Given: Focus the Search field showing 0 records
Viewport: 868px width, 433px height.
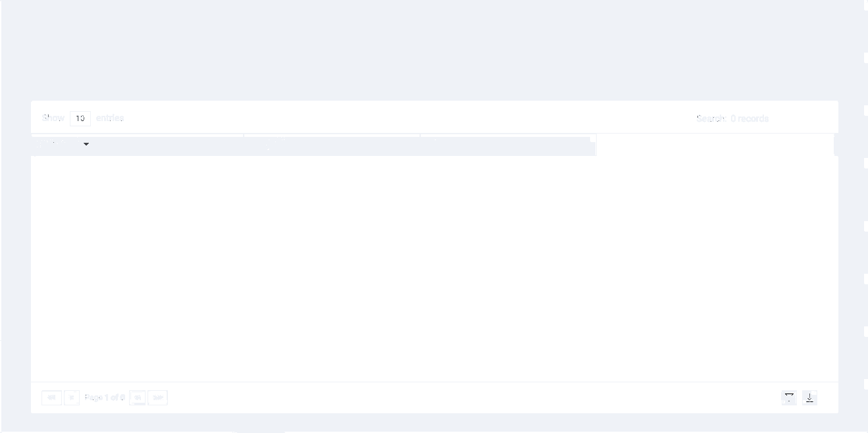Looking at the screenshot, I should [x=777, y=118].
